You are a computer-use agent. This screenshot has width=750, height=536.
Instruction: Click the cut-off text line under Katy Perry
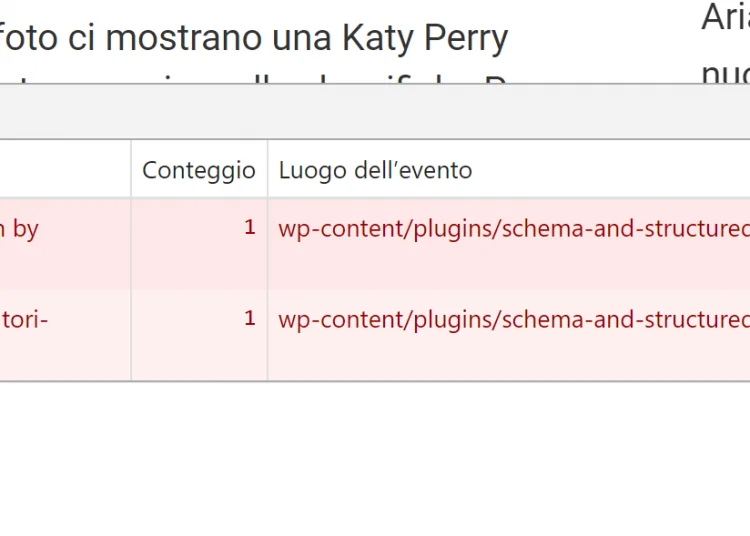[250, 77]
